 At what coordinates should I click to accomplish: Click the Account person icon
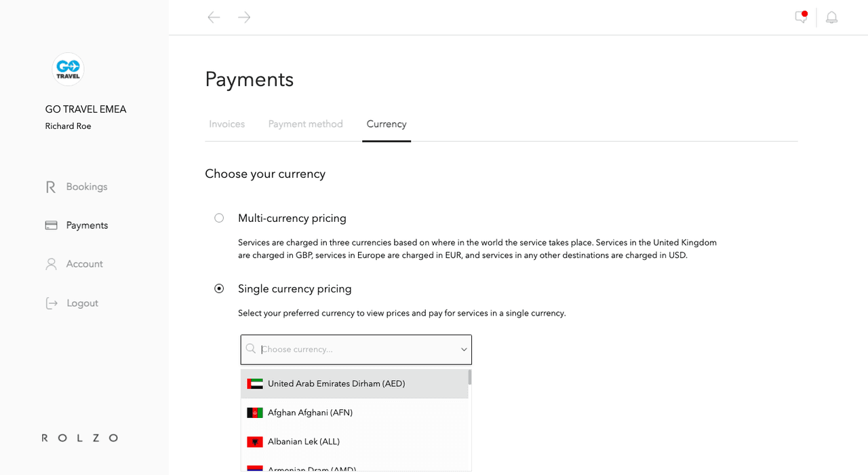(x=51, y=264)
